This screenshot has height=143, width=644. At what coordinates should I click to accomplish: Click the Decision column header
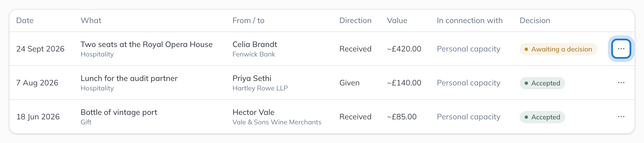(x=535, y=21)
